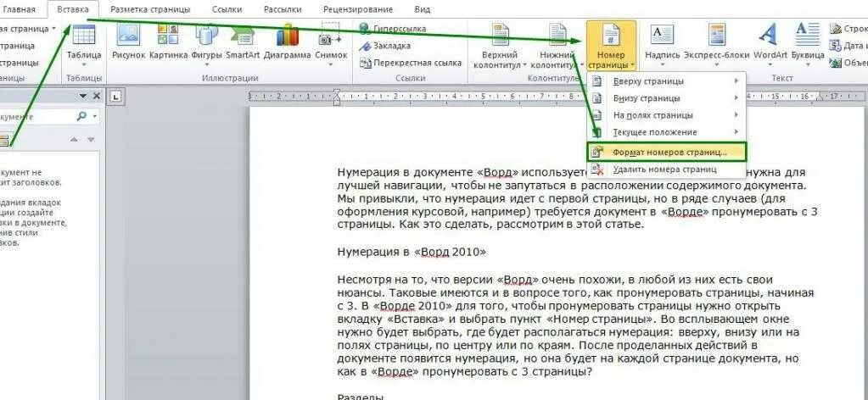Expand Текущее положение submenu

(667, 132)
